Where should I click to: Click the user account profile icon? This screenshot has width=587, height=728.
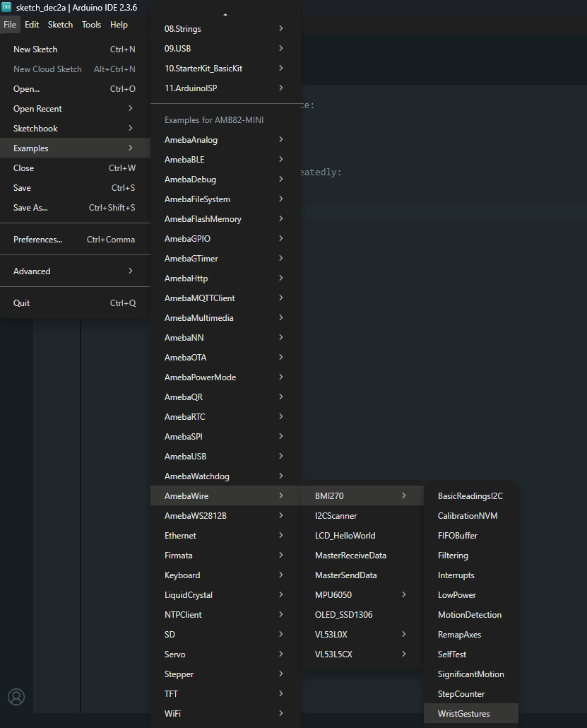[x=16, y=697]
